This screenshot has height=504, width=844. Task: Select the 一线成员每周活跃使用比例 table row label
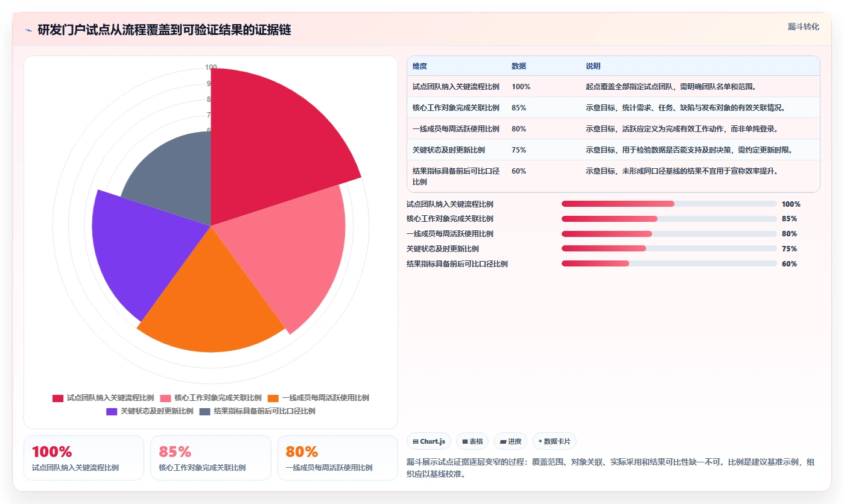456,129
